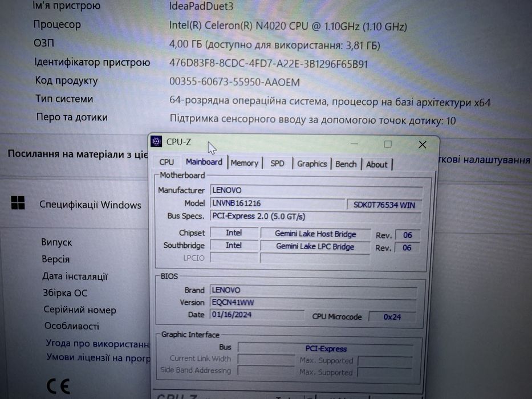The image size is (532, 399).
Task: Select device ID 476D83F8-8CDC-4FD7-A22E-3B1296F65B91
Action: [269, 64]
